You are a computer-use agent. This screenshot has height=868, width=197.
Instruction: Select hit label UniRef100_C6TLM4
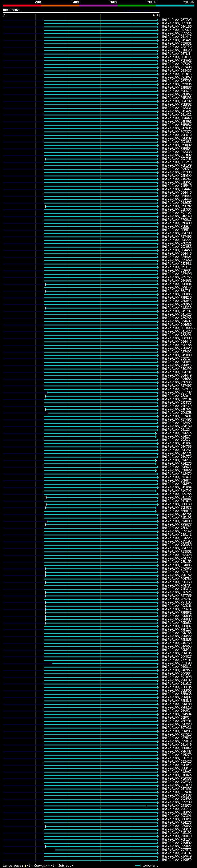click(177, 54)
